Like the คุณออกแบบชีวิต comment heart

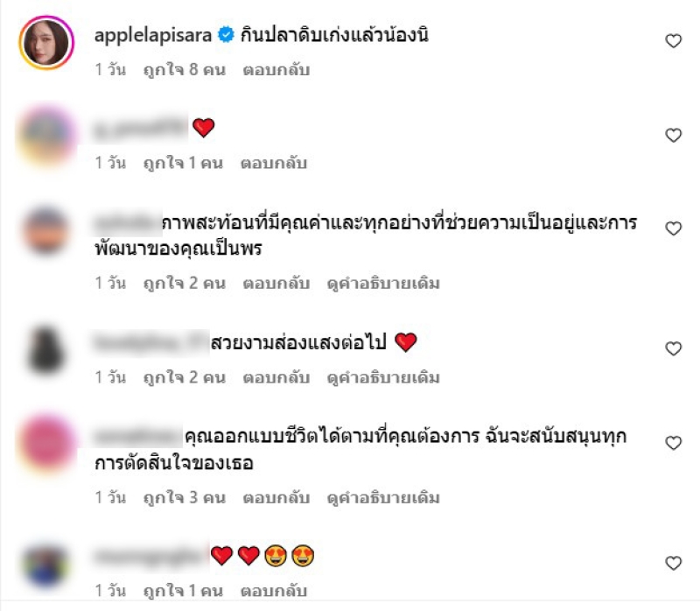tap(673, 443)
